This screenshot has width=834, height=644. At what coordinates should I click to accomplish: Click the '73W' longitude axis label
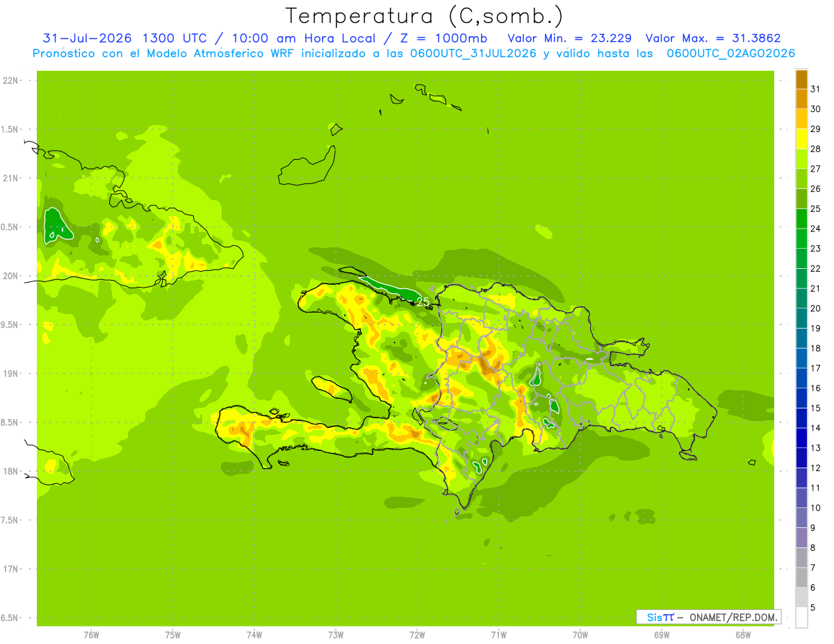(336, 635)
